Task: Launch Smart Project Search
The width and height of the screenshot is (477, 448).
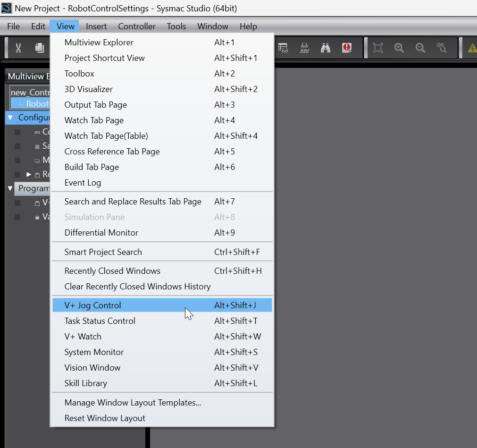Action: [162, 252]
